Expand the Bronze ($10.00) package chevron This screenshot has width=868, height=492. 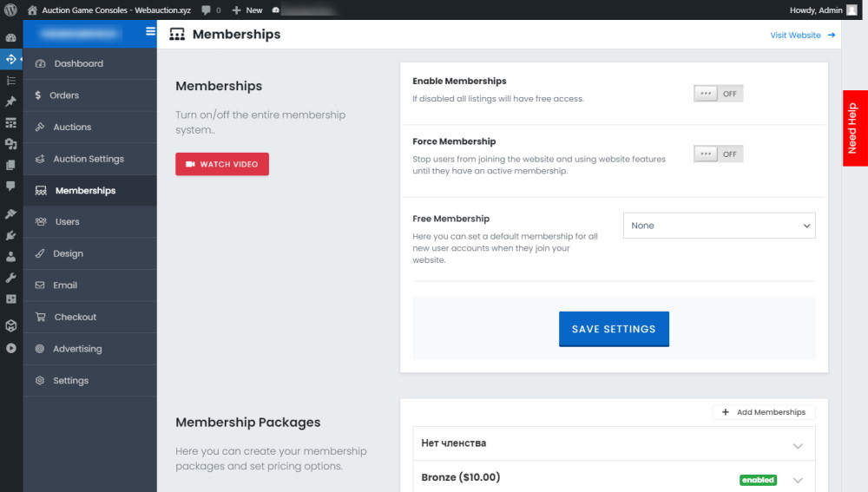coord(798,480)
